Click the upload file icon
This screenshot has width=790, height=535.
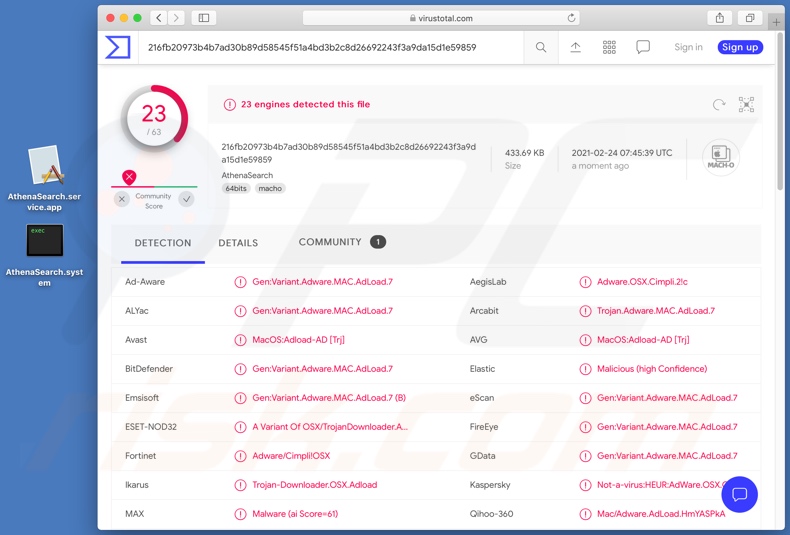(575, 47)
